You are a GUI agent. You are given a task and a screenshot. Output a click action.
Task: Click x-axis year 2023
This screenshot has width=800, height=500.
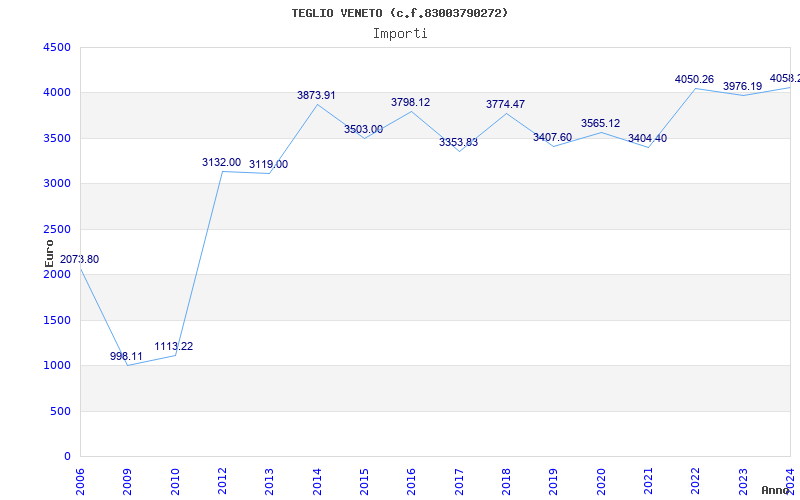(x=743, y=482)
